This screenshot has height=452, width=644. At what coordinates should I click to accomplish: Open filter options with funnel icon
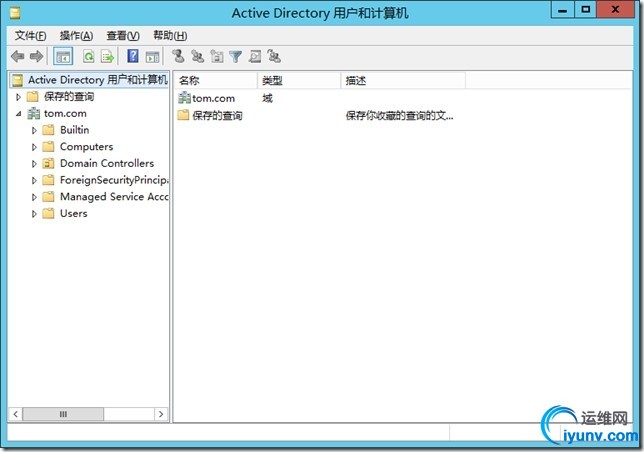(x=236, y=57)
